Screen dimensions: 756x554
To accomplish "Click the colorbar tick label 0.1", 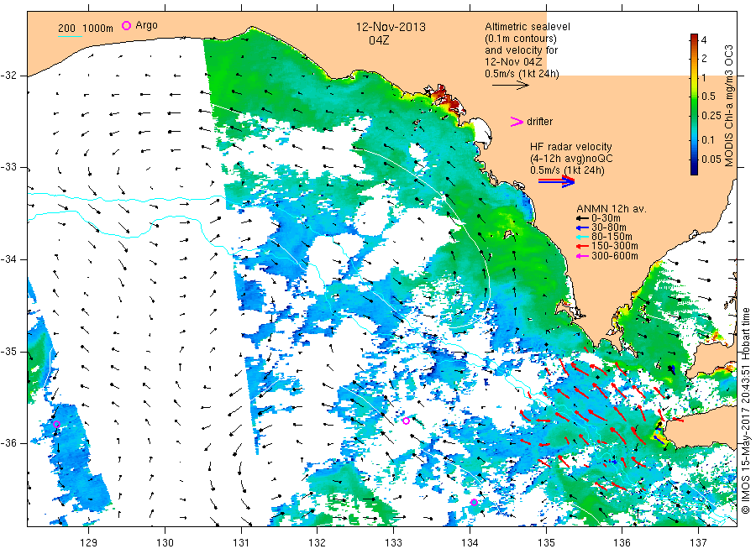I will pos(708,140).
